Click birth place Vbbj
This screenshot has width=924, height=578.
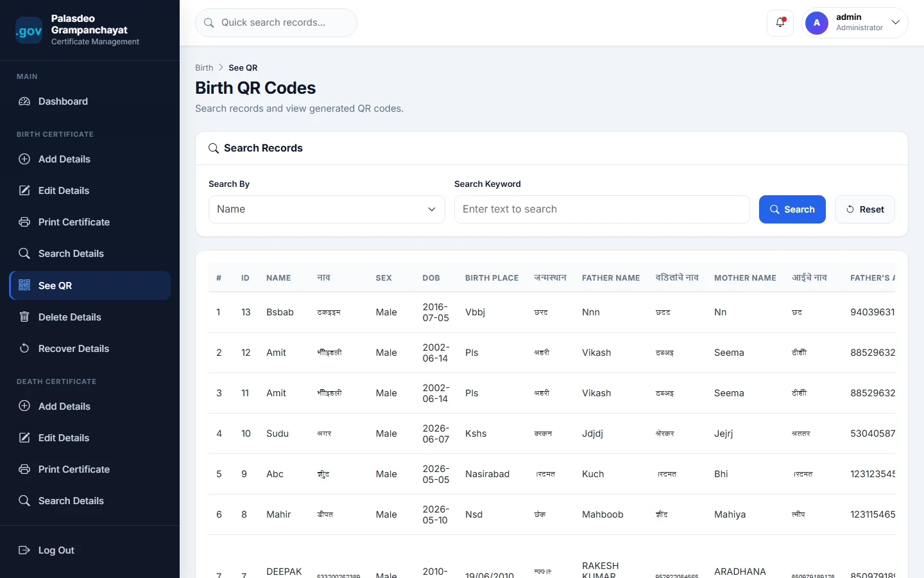point(475,312)
